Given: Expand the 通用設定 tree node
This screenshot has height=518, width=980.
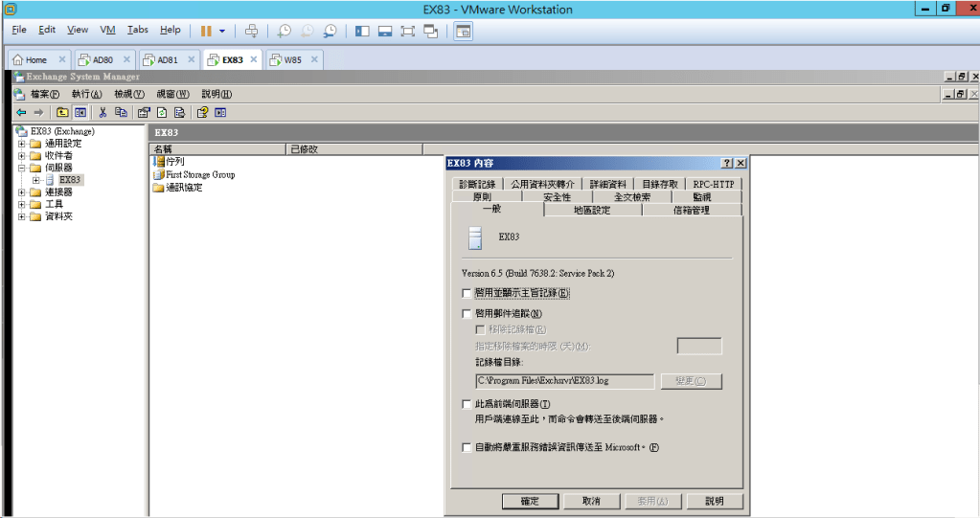Looking at the screenshot, I should pos(22,144).
